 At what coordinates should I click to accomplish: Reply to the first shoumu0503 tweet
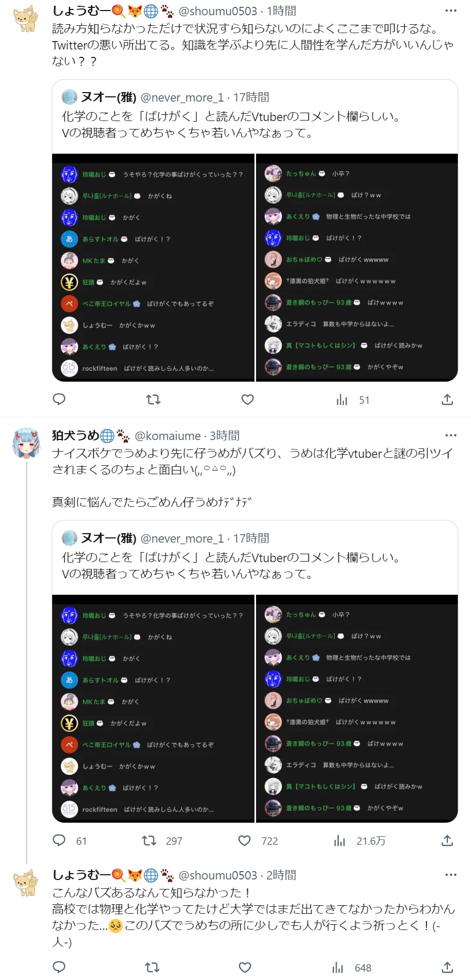coord(59,399)
